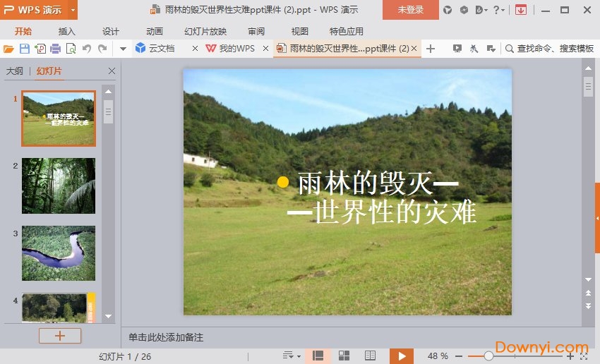Screen dimensions: 600x364
Task: Switch to normal view in status bar
Action: [318, 356]
